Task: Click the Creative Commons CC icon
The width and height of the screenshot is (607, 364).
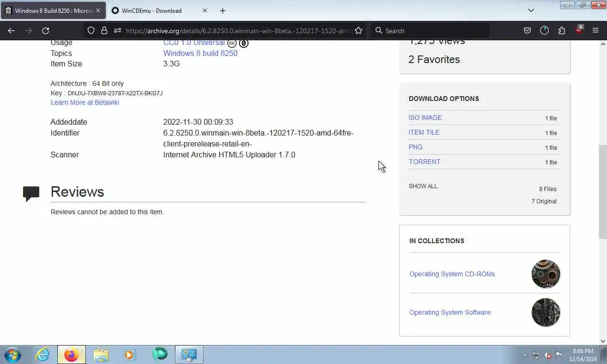Action: pyautogui.click(x=232, y=43)
